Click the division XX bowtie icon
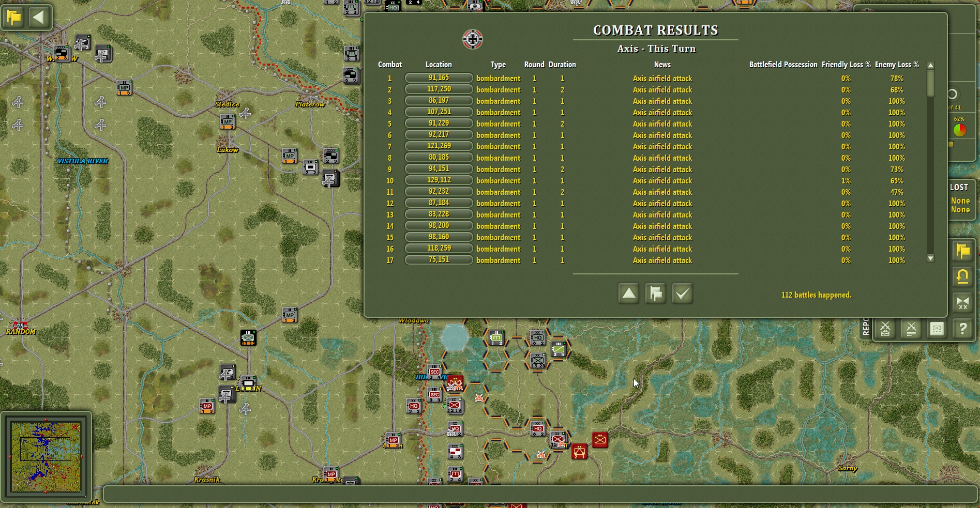The image size is (980, 508). coord(962,303)
